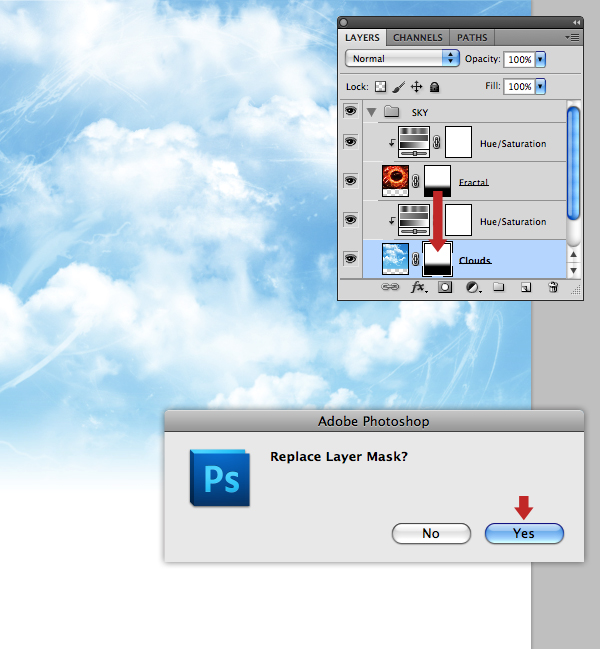This screenshot has height=649, width=600.
Task: Select the Clouds layer image thumbnail
Action: pos(395,259)
